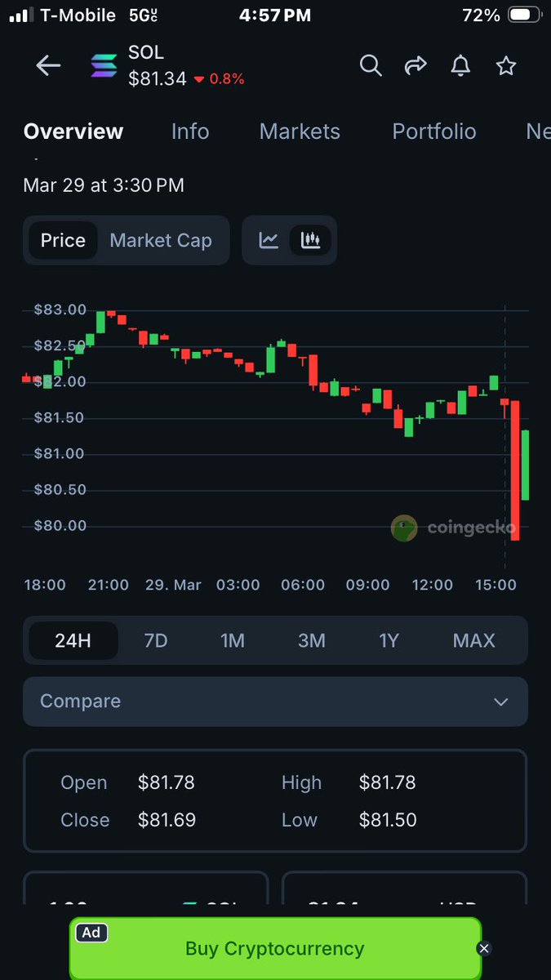Toggle chart to Price view
Viewport: 551px width, 980px height.
(x=63, y=240)
